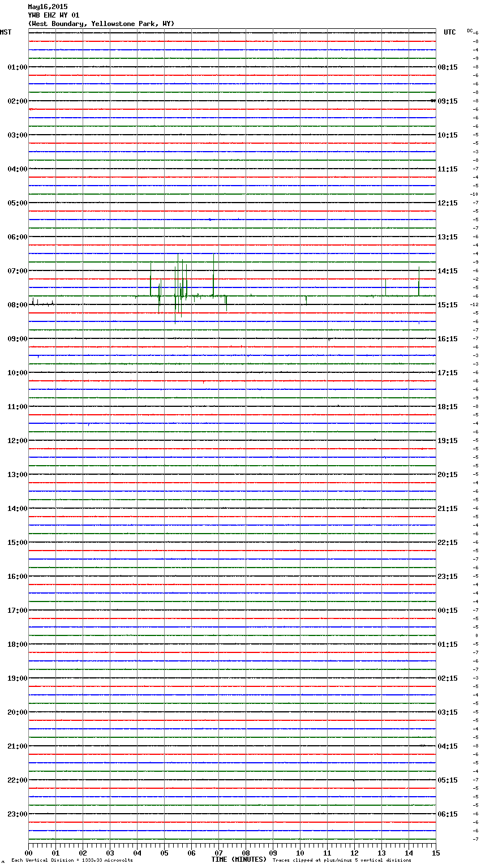Screen dimensions: 481x868
Task: Select the MST time label '07:00'
Action: coord(18,271)
